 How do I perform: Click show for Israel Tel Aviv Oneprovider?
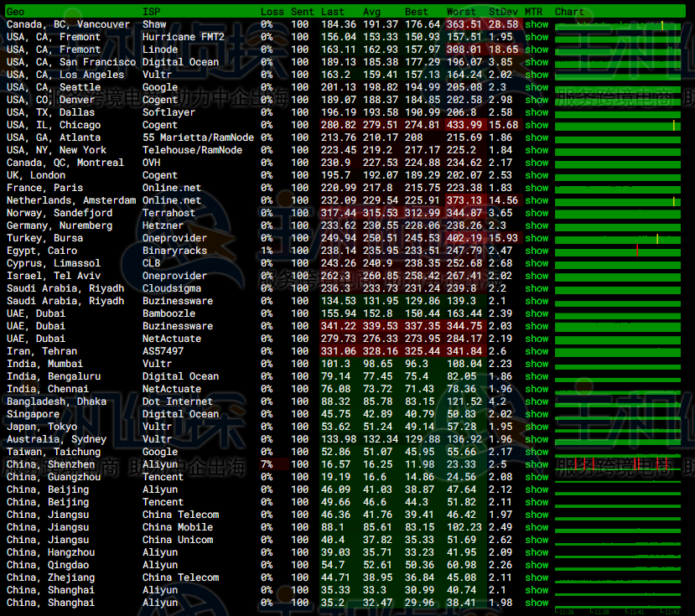click(537, 276)
